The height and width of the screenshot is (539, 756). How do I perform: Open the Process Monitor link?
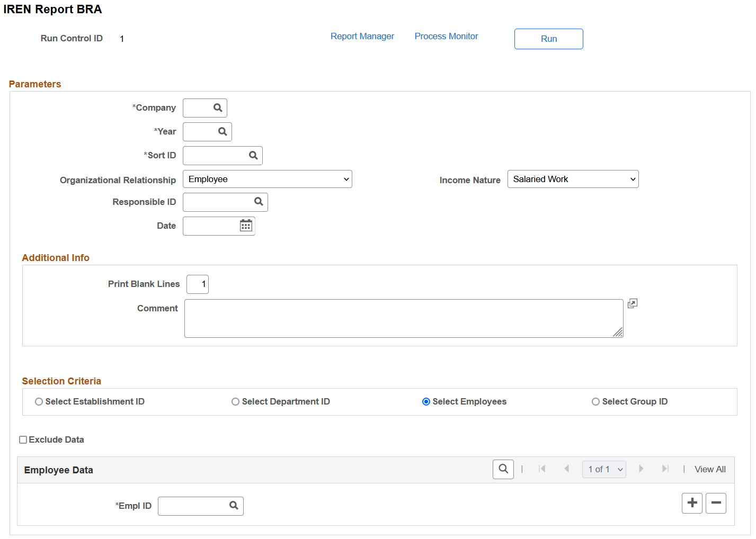tap(446, 36)
